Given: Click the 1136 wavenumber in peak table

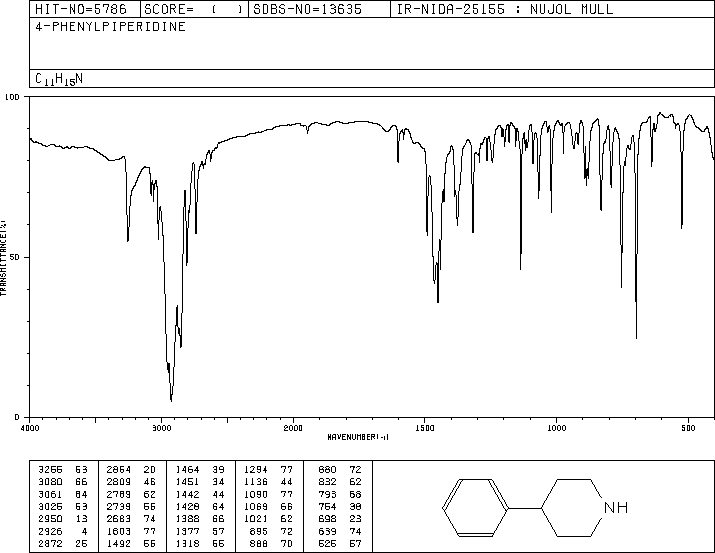Looking at the screenshot, I should 256,482.
